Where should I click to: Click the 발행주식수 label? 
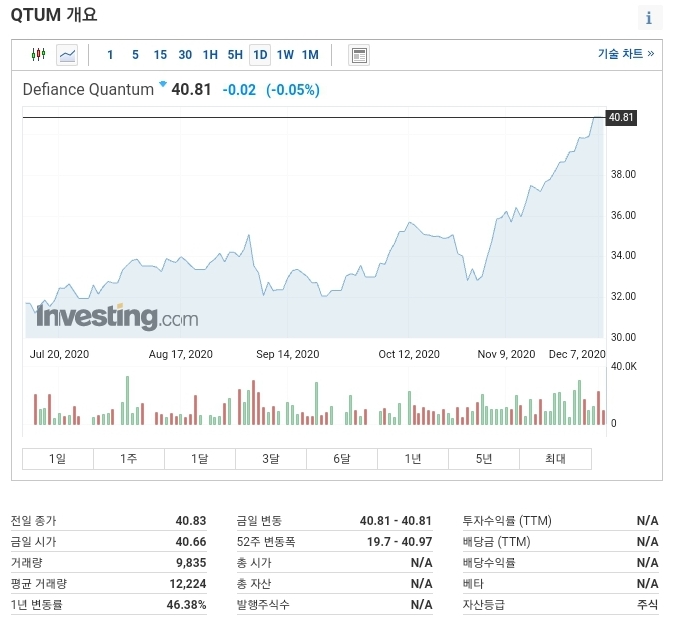click(x=263, y=605)
